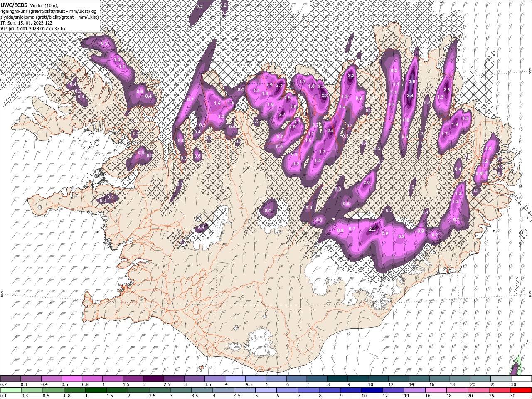Pick the 0.2–0.3 swatch in snow scale

pyautogui.click(x=10, y=379)
